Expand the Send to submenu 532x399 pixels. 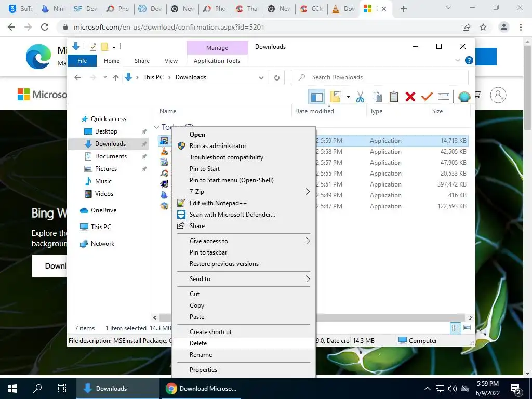click(243, 279)
